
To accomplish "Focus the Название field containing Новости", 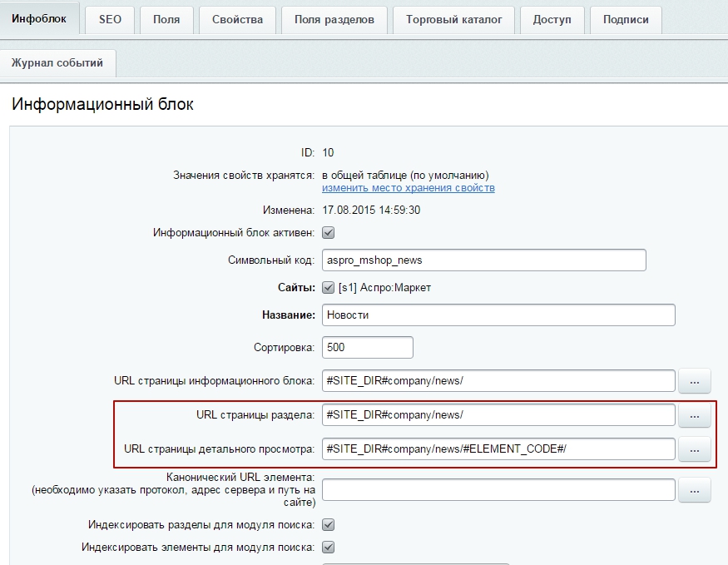I will (x=498, y=315).
